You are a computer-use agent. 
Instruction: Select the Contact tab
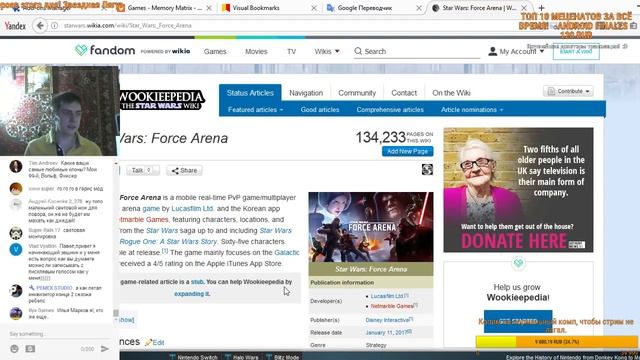(x=404, y=93)
